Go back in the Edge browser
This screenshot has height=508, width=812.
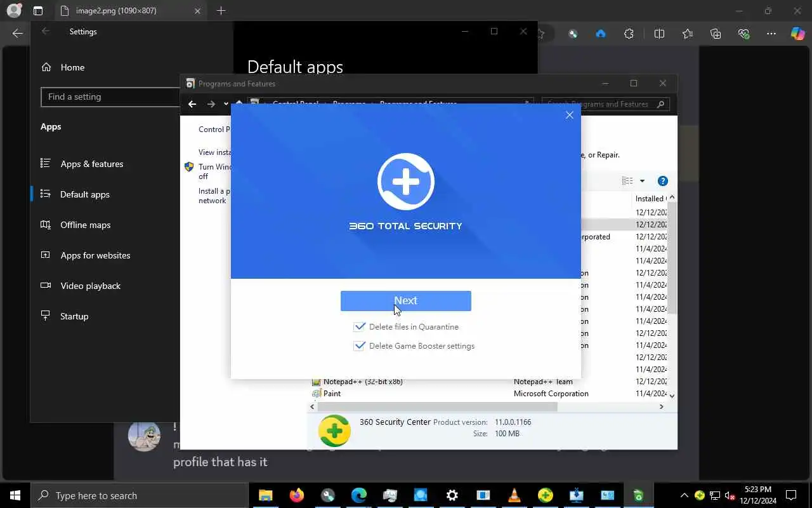click(x=17, y=34)
